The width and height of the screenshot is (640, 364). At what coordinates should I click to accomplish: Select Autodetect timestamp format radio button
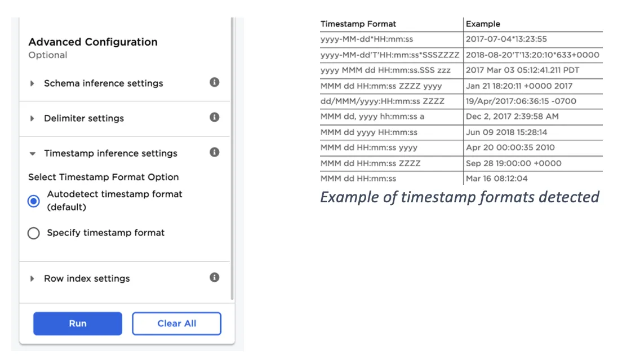(33, 201)
